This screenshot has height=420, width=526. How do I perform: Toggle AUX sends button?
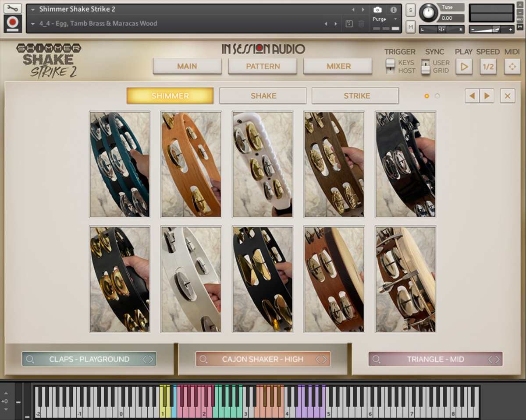click(520, 19)
